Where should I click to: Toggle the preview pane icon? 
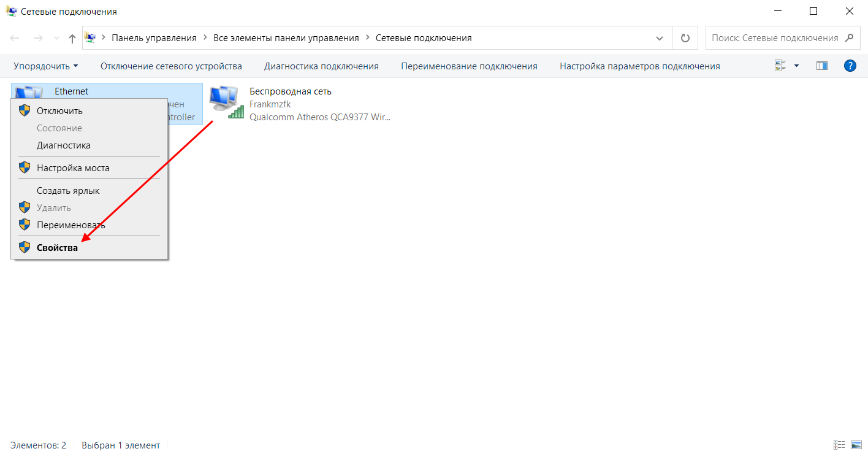[x=822, y=66]
